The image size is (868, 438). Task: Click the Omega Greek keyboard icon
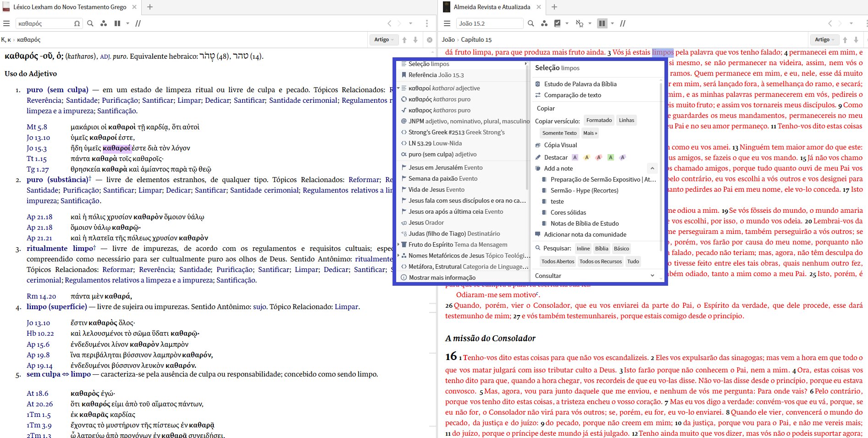pos(77,23)
